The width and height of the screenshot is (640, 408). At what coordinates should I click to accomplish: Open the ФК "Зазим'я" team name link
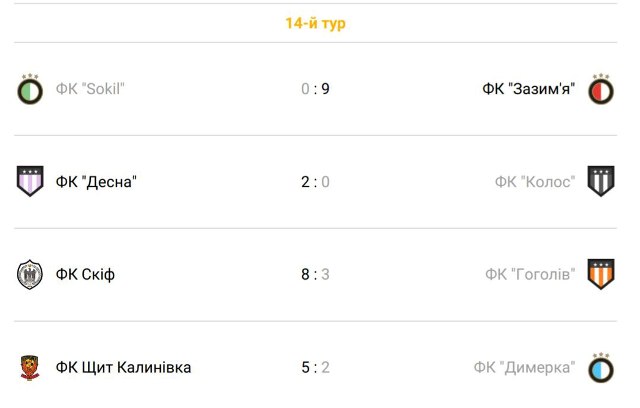[x=529, y=89]
